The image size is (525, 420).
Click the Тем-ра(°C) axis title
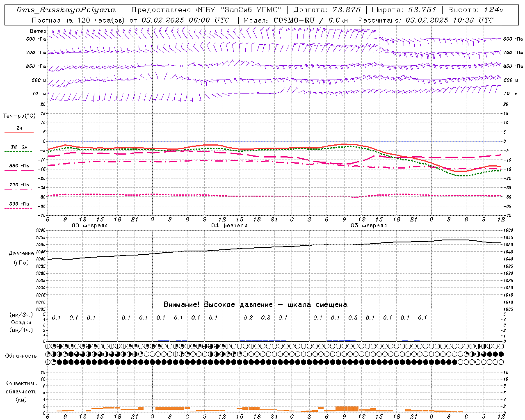tap(19, 116)
